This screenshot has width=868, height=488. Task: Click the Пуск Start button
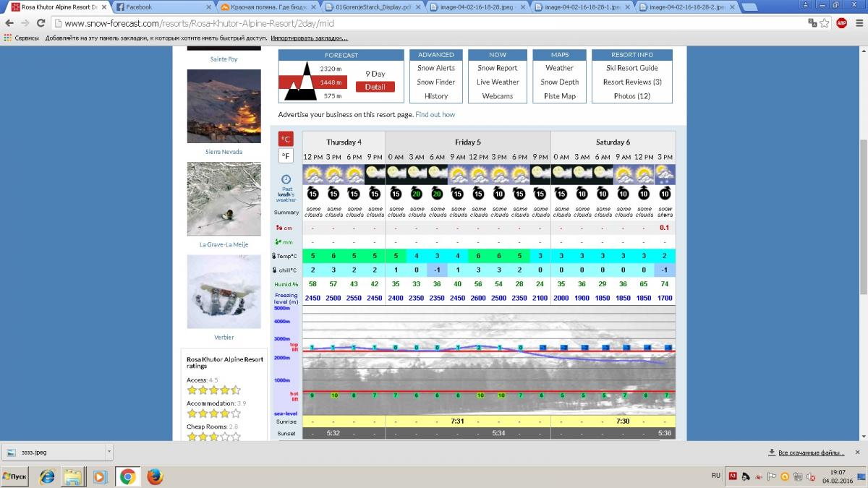(x=14, y=476)
